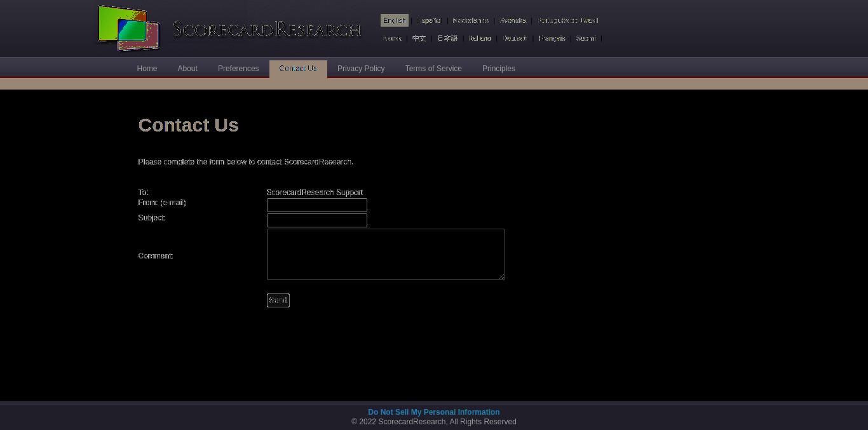
Task: Focus the Subject input field
Action: [317, 220]
